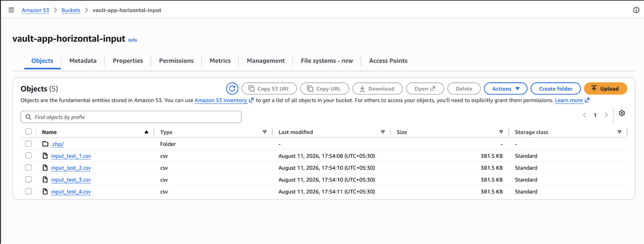Click the Open button
Viewport: 644px width, 244px height.
pyautogui.click(x=425, y=89)
